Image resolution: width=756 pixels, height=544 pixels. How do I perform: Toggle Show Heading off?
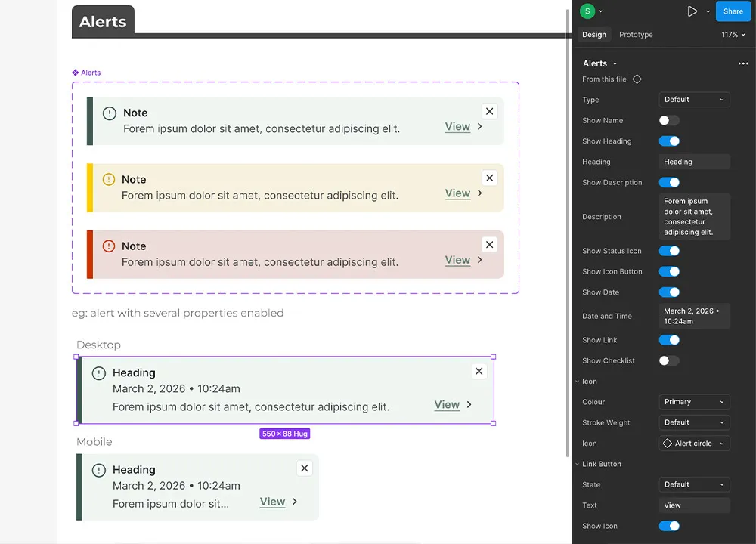pos(669,141)
